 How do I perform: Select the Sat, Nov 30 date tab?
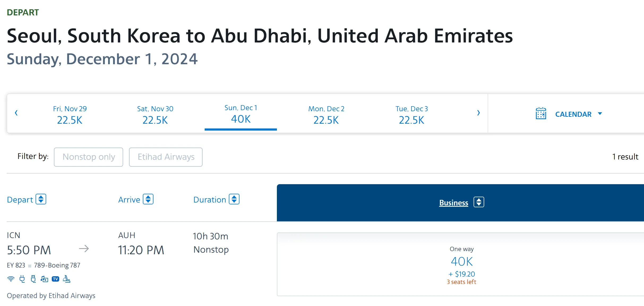pos(155,114)
